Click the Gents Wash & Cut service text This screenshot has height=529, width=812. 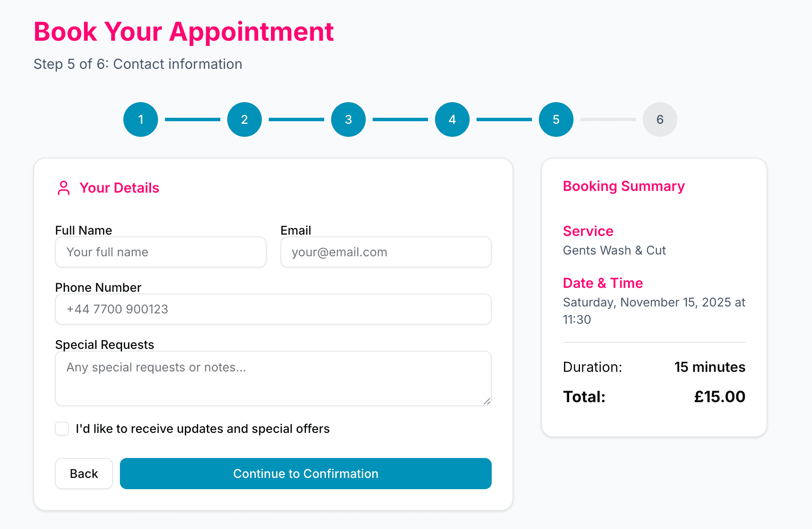(614, 250)
